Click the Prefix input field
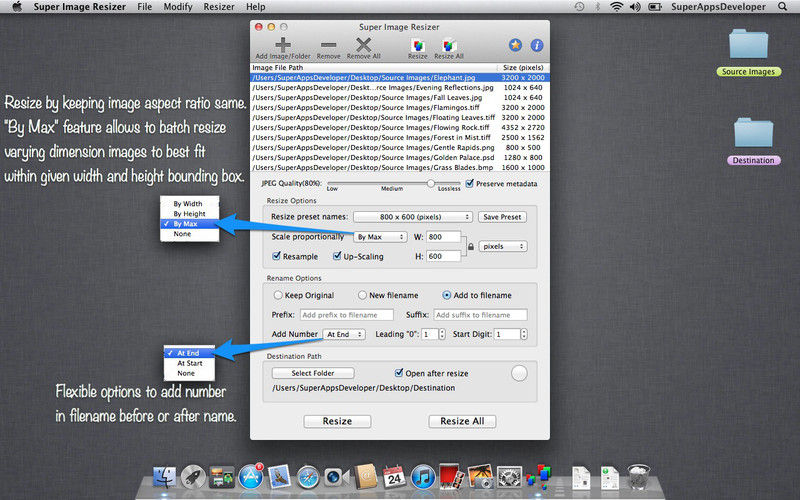The height and width of the screenshot is (500, 800). point(347,315)
